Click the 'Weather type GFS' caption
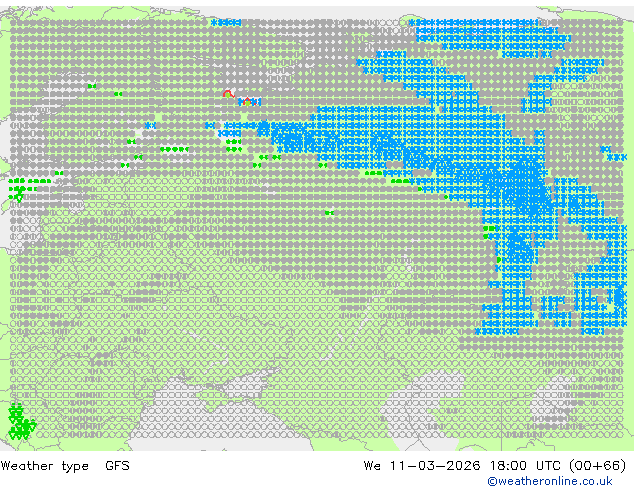Screen dimensions: 634x490 [x=65, y=466]
